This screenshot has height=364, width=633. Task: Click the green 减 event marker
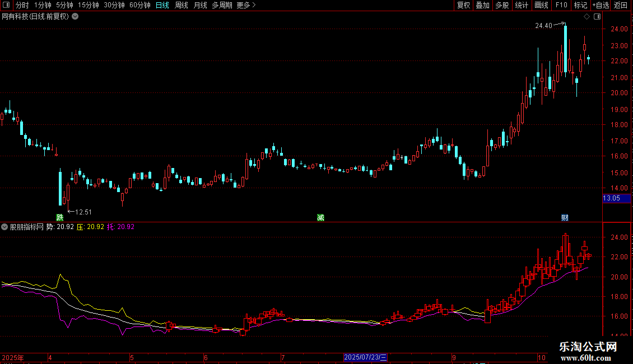click(320, 217)
